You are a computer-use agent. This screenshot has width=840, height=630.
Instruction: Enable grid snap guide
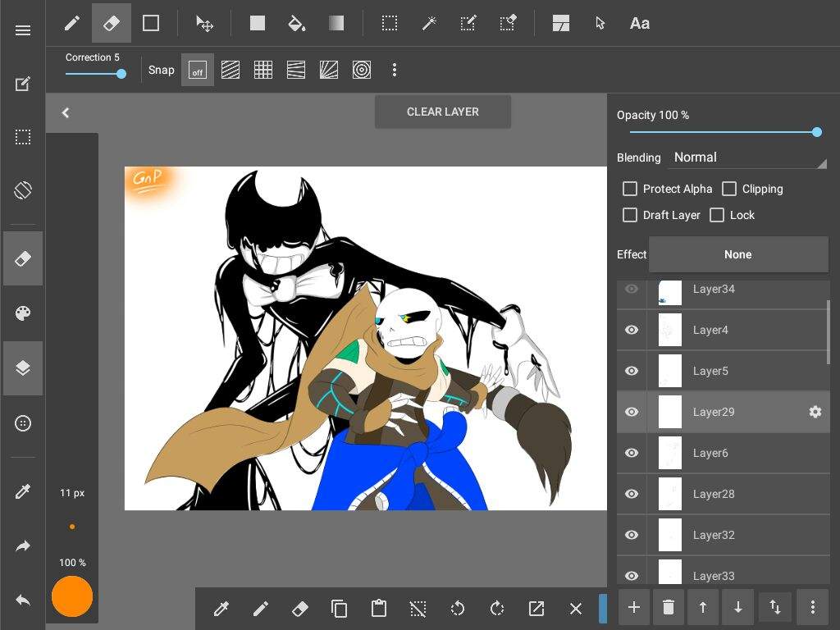coord(263,71)
